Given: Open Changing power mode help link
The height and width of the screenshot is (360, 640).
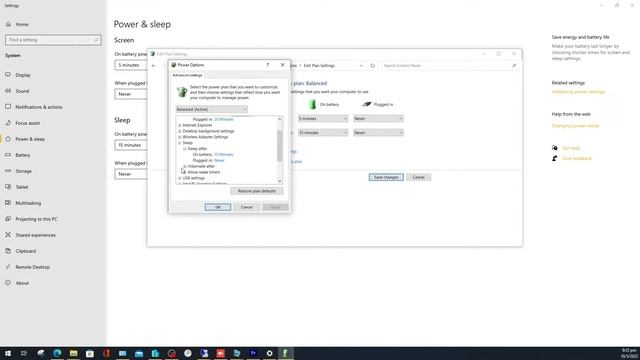Looking at the screenshot, I should [576, 126].
